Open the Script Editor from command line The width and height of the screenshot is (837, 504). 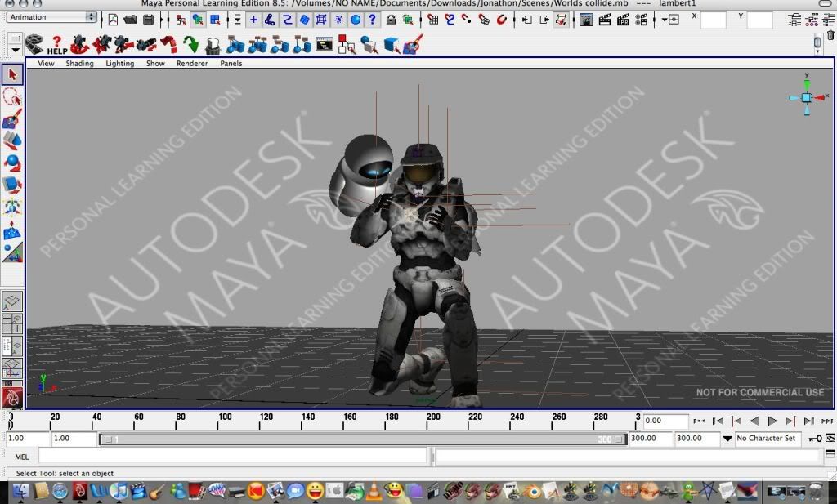click(830, 454)
